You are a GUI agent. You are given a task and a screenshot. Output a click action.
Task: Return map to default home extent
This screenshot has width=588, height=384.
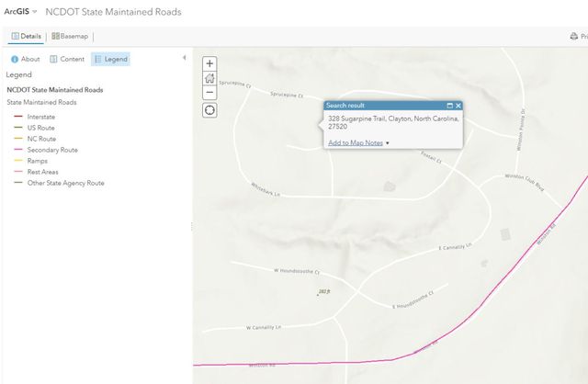click(x=209, y=78)
